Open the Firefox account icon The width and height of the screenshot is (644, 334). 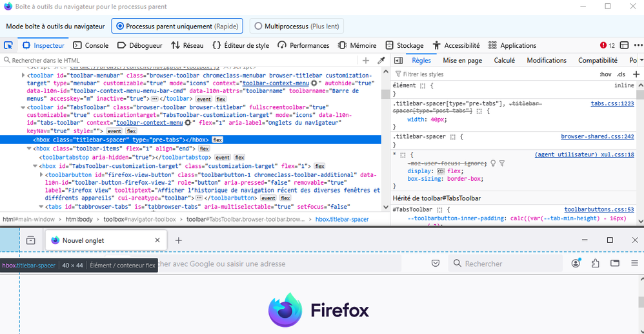(576, 263)
